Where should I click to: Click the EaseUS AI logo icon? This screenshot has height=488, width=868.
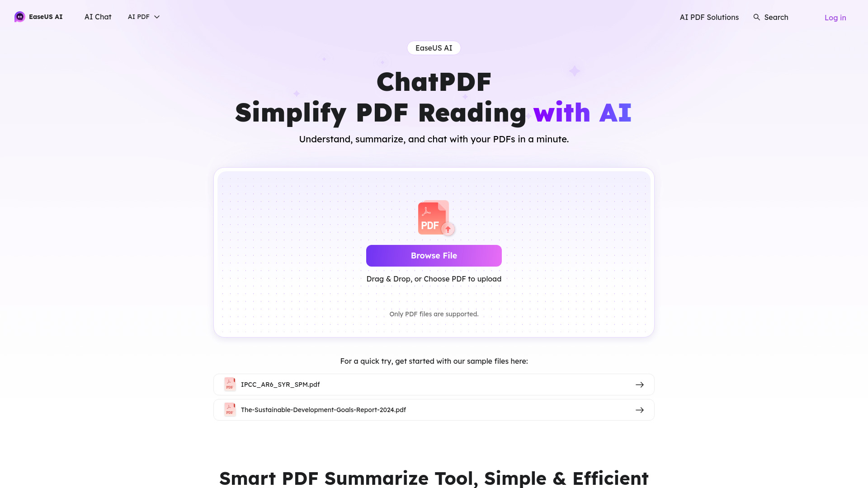(x=20, y=17)
